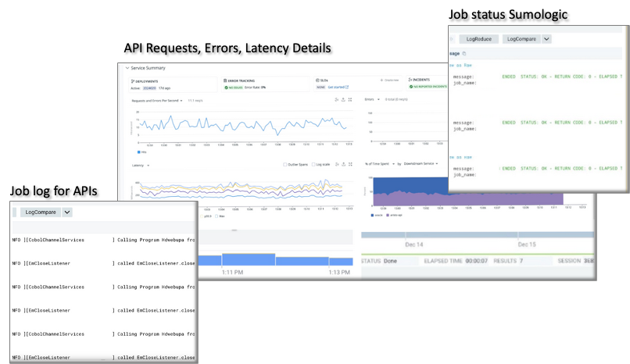630x364 pixels.
Task: Enable the Log scale checkbox
Action: coord(313,165)
